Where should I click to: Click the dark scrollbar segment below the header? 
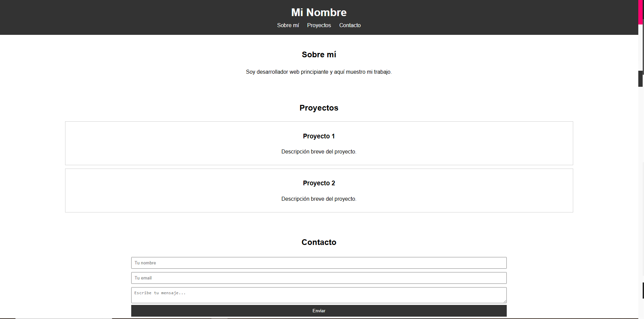tap(641, 79)
